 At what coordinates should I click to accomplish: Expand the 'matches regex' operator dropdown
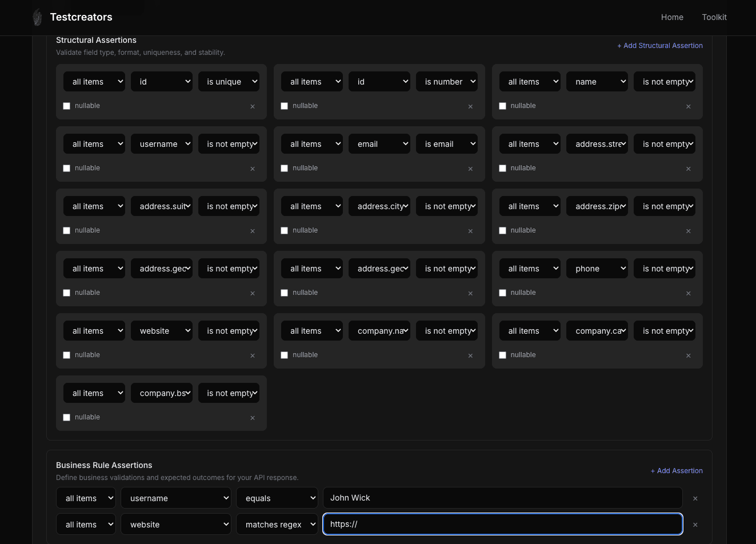click(277, 525)
